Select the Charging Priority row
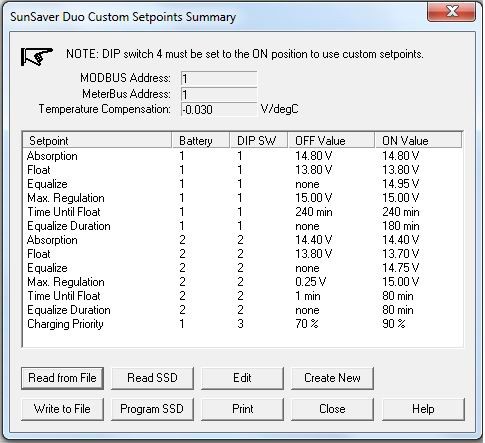This screenshot has height=443, width=485. [x=242, y=324]
